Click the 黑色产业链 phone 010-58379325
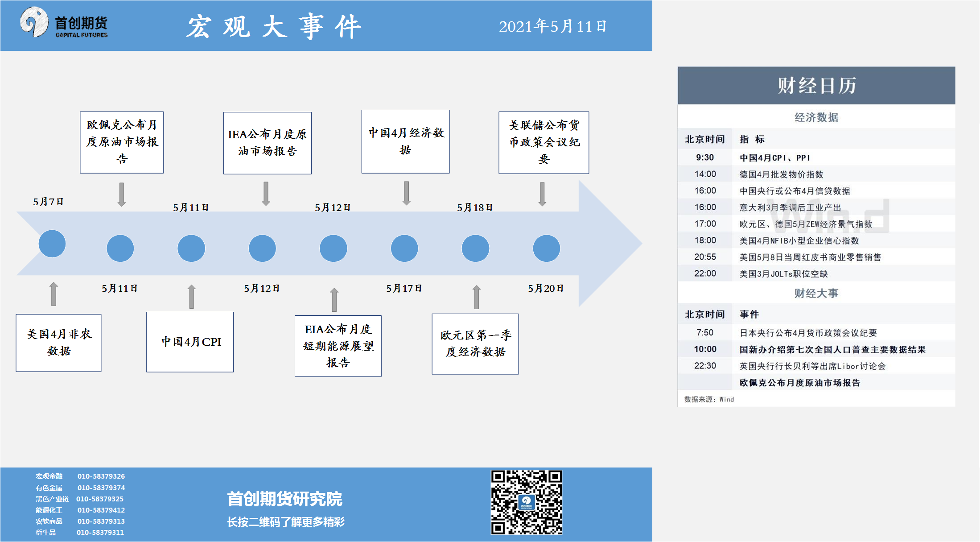The height and width of the screenshot is (542, 980). click(x=100, y=499)
